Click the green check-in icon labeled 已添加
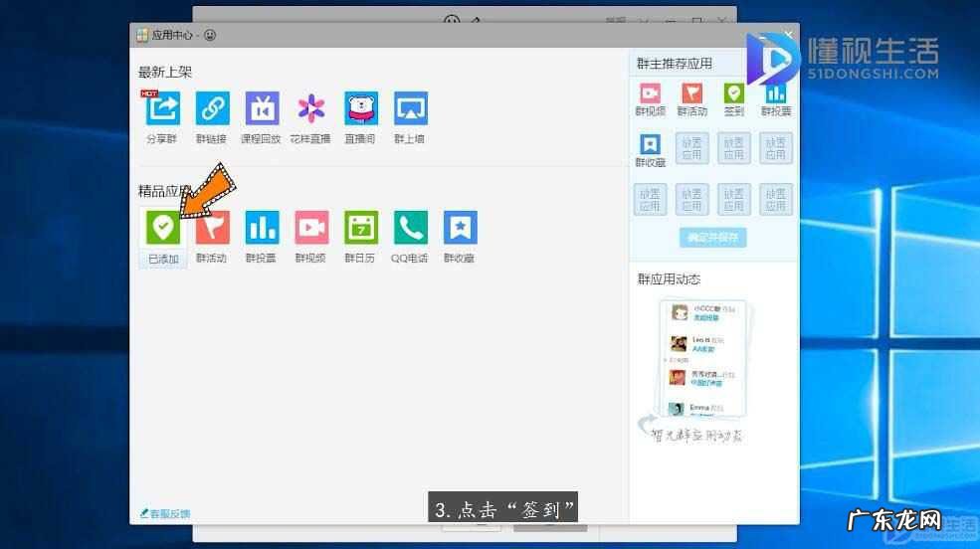 [x=162, y=228]
